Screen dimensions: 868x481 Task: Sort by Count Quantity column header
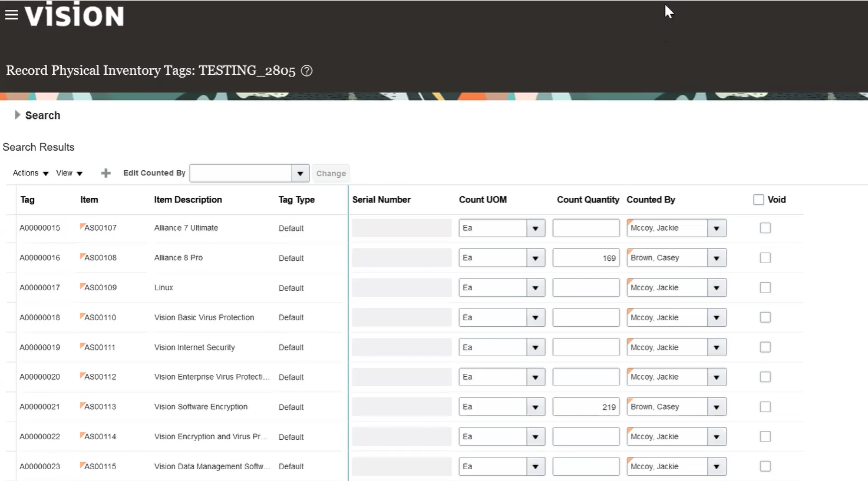pos(588,200)
